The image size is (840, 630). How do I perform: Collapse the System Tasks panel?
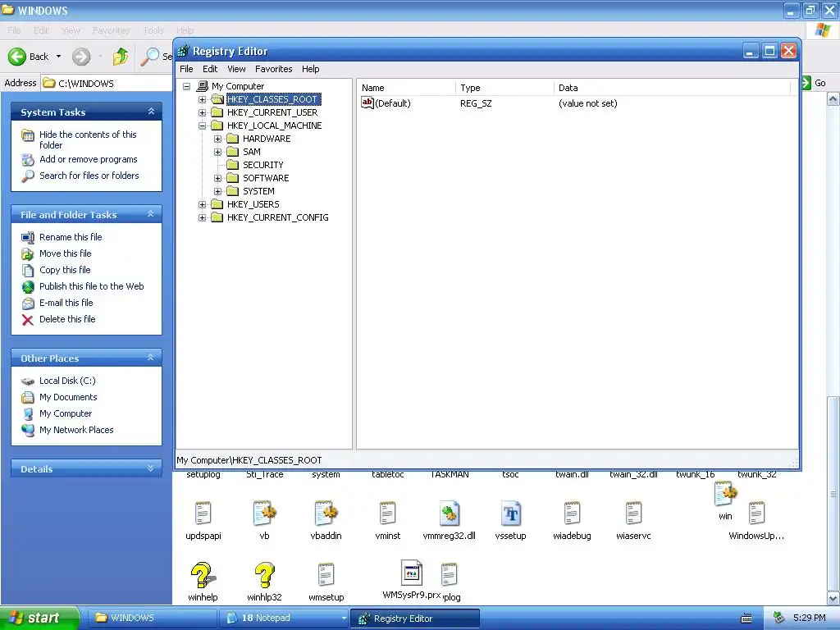pyautogui.click(x=151, y=112)
